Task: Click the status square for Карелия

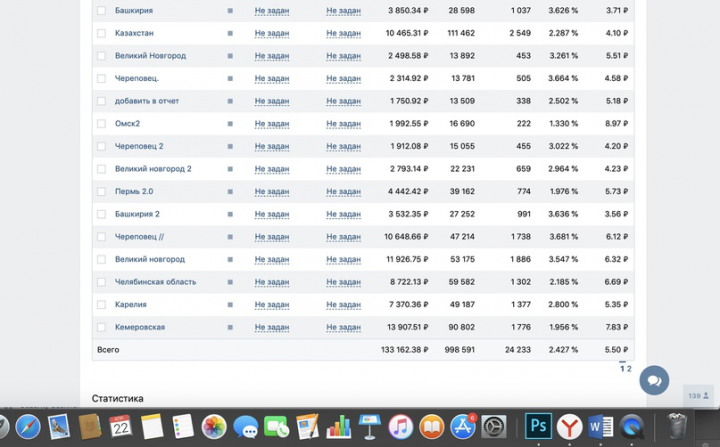Action: pos(230,305)
